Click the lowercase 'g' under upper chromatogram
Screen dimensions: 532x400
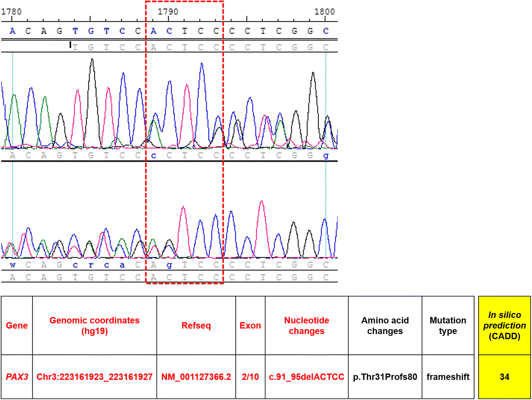pos(326,156)
